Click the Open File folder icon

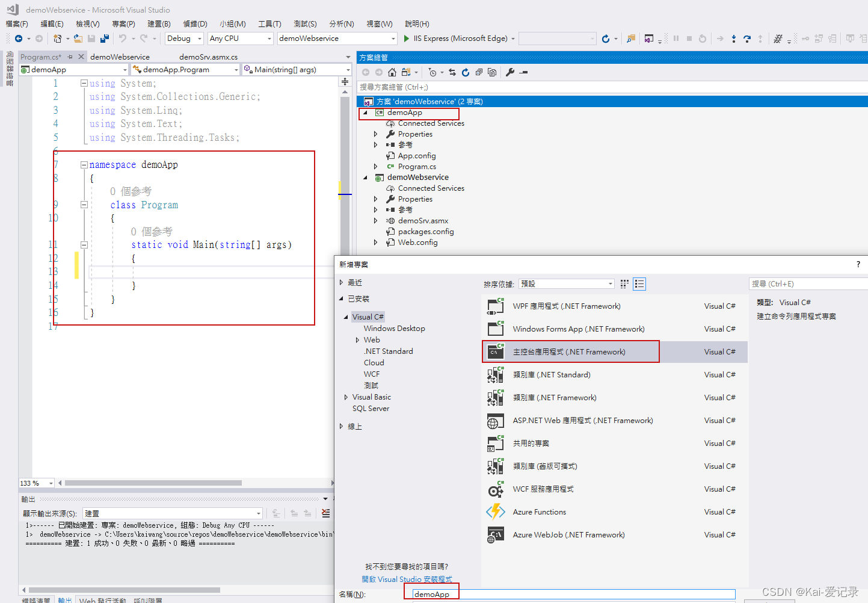(x=78, y=39)
